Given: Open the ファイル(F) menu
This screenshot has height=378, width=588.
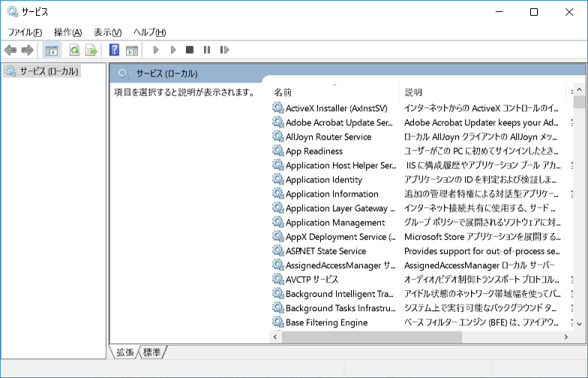Looking at the screenshot, I should [25, 32].
